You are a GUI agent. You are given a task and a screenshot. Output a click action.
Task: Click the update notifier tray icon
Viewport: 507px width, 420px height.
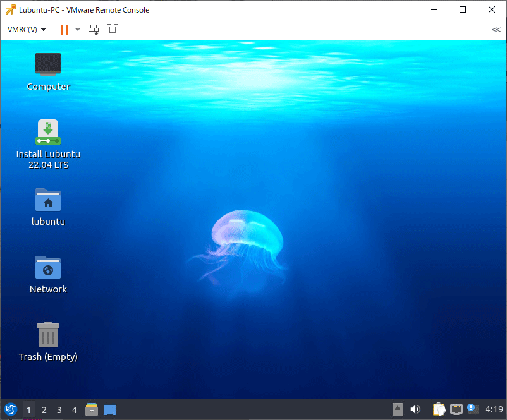tap(473, 409)
